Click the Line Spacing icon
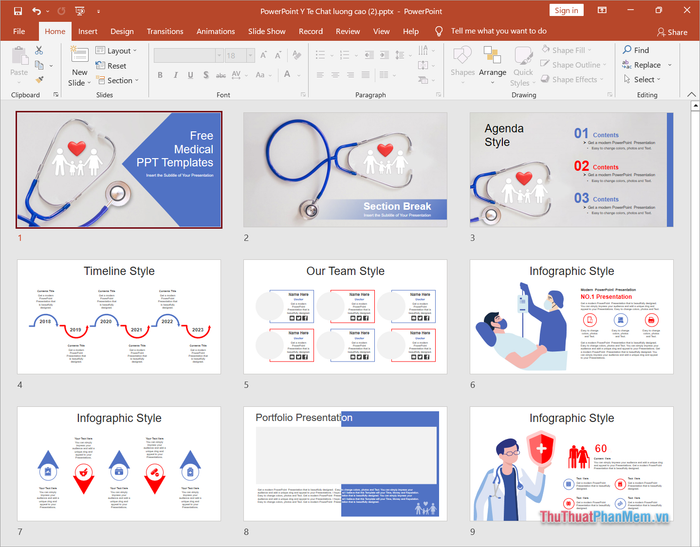 tap(400, 55)
